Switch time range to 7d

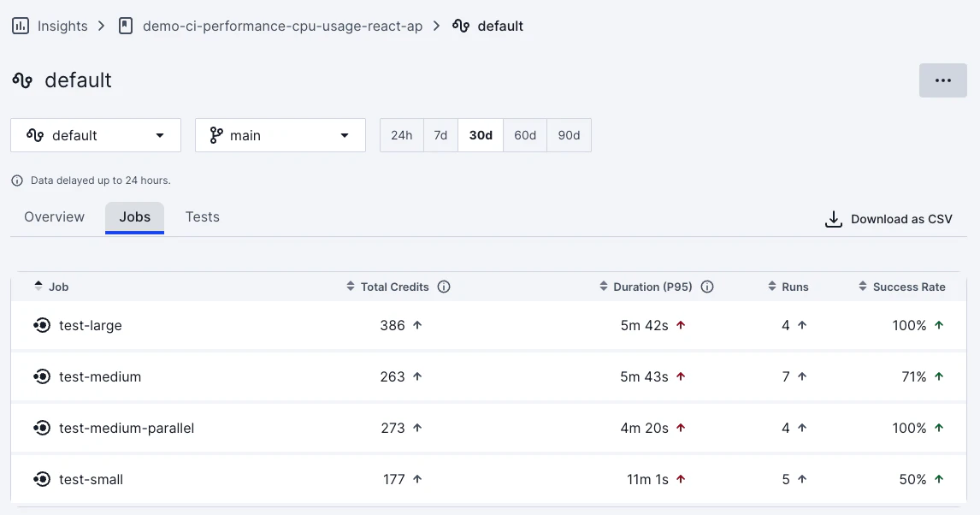point(440,135)
